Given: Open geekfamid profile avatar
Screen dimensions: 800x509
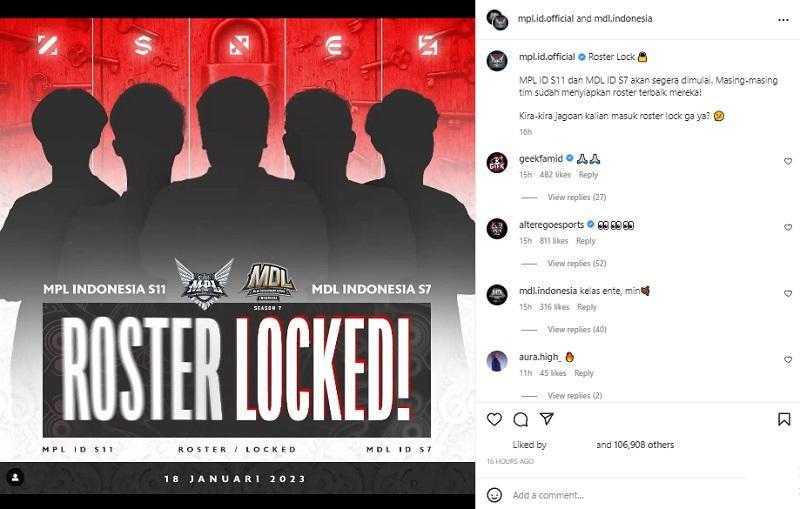Looking at the screenshot, I should [497, 163].
